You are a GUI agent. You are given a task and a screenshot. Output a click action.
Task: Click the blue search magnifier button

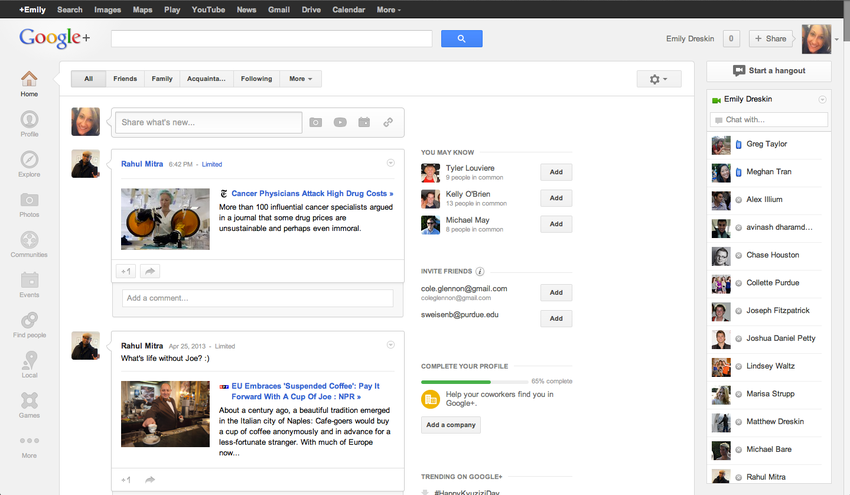[x=461, y=38]
